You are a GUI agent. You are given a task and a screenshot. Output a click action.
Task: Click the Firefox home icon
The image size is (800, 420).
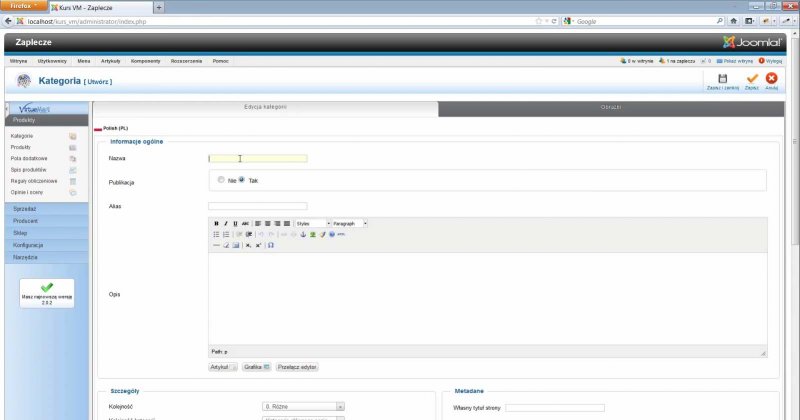point(734,21)
